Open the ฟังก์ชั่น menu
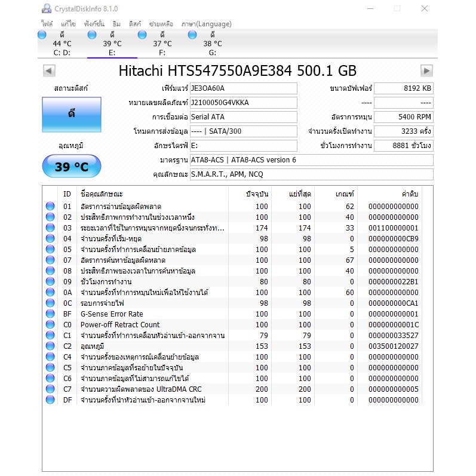The height and width of the screenshot is (476, 476). coord(94,24)
